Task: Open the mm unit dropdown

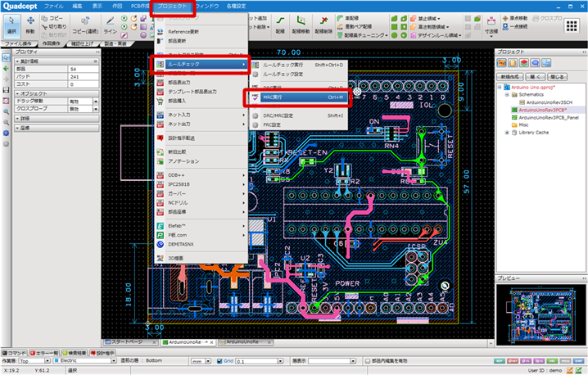Action: click(208, 361)
